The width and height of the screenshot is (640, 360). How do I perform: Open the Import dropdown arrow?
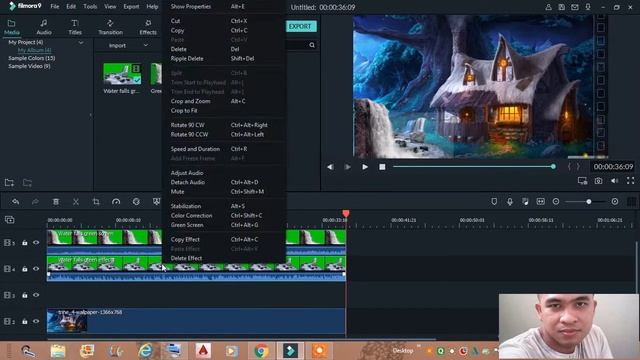click(x=146, y=45)
